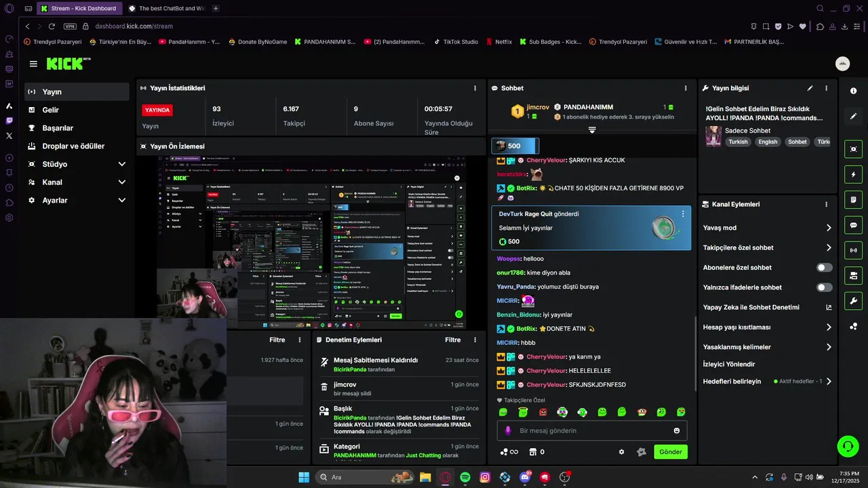
Task: Click the Sadece Sohbet category thumbnail
Action: pos(713,136)
